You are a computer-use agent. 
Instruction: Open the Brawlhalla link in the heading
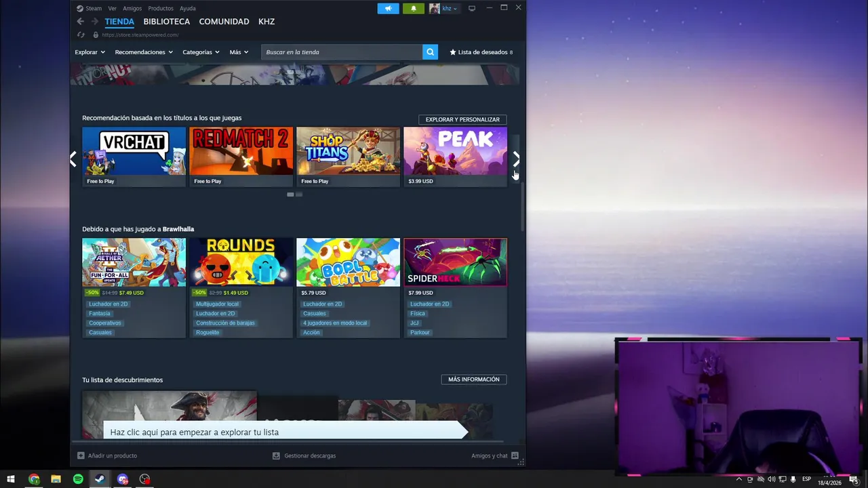[178, 229]
